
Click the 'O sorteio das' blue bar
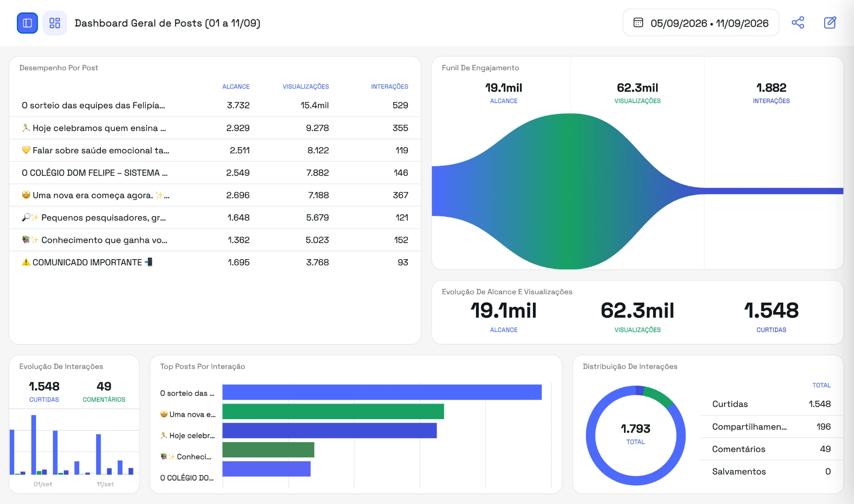(382, 392)
